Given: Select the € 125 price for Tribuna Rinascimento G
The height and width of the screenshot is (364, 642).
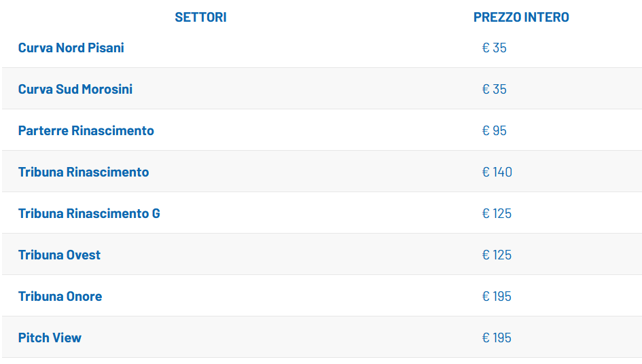Looking at the screenshot, I should pyautogui.click(x=497, y=214).
